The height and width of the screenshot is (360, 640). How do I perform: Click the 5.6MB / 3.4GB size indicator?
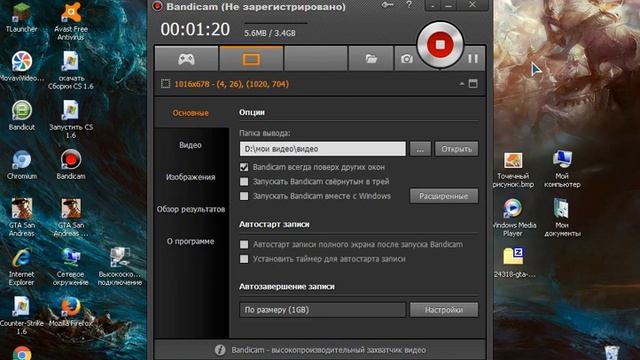pos(270,33)
